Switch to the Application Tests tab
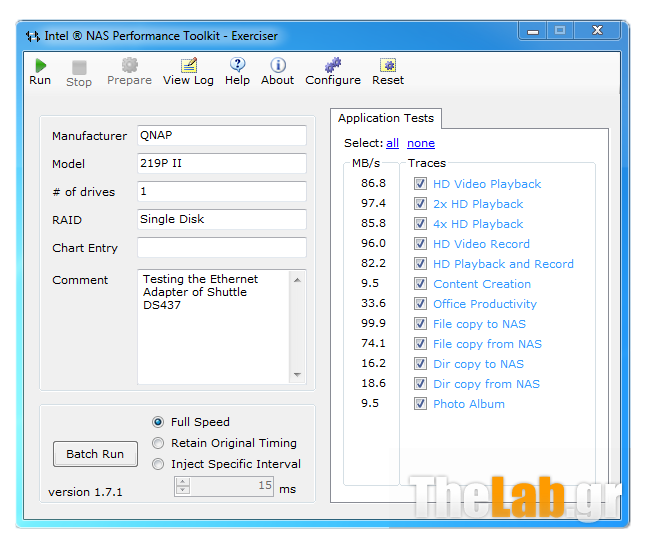 [x=385, y=118]
